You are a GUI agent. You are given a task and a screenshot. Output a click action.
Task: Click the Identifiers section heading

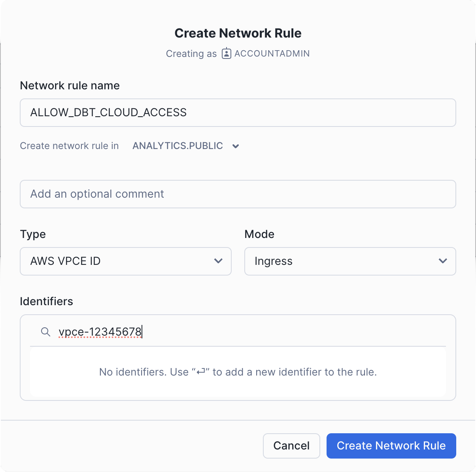(x=46, y=301)
